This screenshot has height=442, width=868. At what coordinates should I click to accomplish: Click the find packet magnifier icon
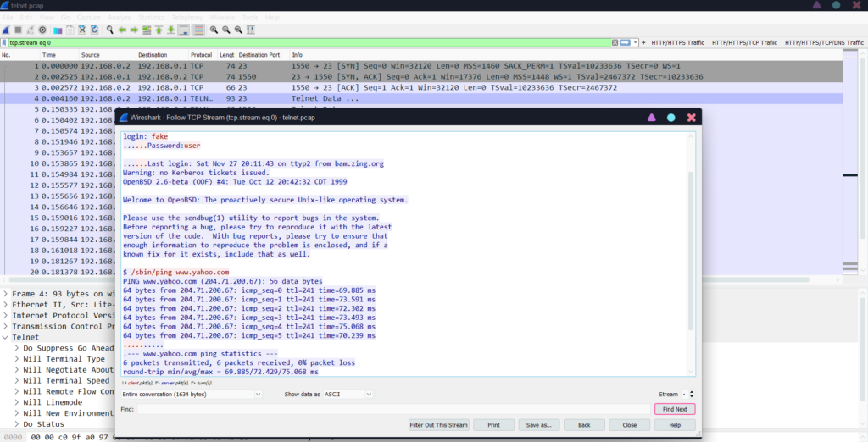point(110,30)
